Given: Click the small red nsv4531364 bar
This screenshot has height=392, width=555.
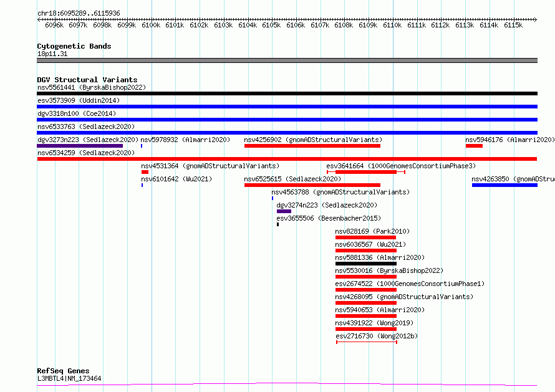Looking at the screenshot, I should point(145,172).
